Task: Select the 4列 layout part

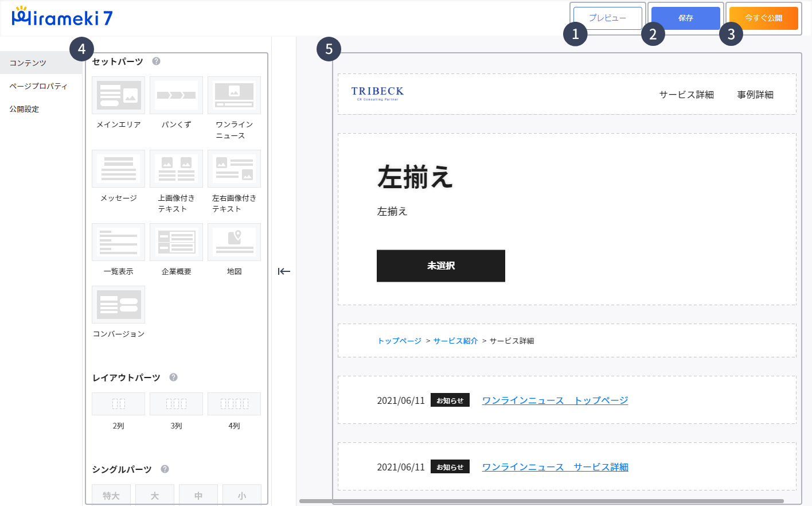Action: [234, 403]
